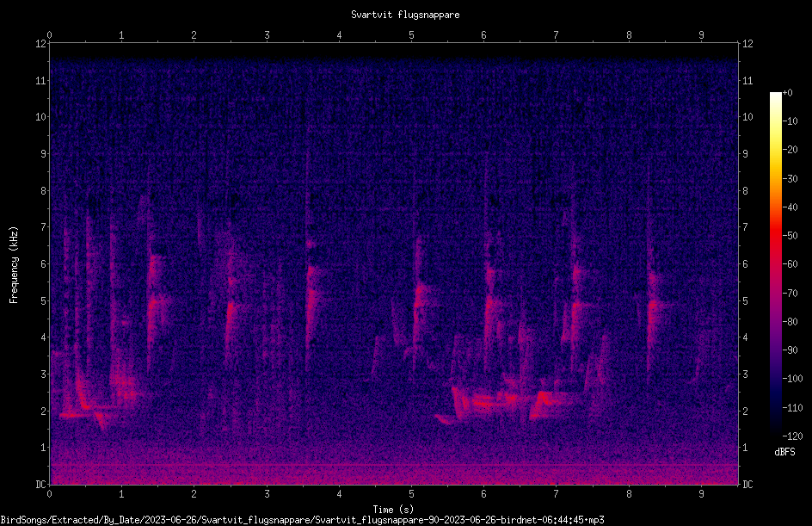Image resolution: width=812 pixels, height=526 pixels.
Task: Click the "Time (s)" axis label
Action: tap(393, 509)
